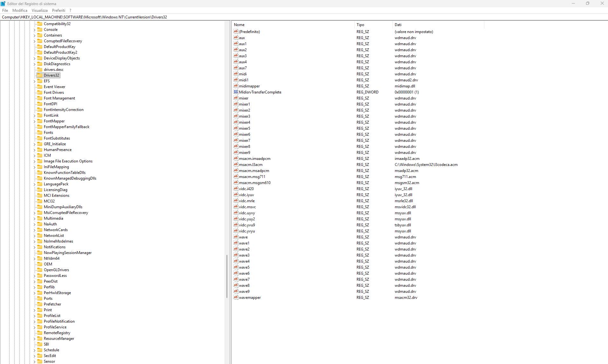Open the Preferiti menu

(x=58, y=10)
